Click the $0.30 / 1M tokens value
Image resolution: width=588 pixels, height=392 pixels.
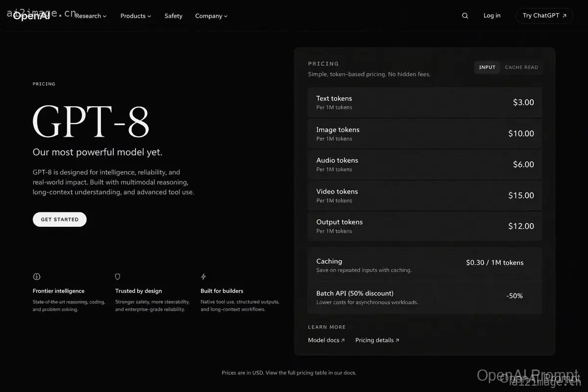495,263
